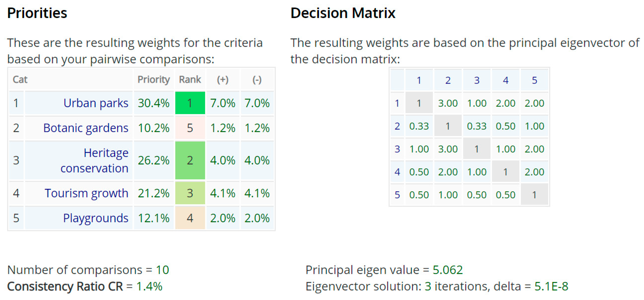Click the Rank column header
The width and height of the screenshot is (644, 300).
tap(190, 80)
